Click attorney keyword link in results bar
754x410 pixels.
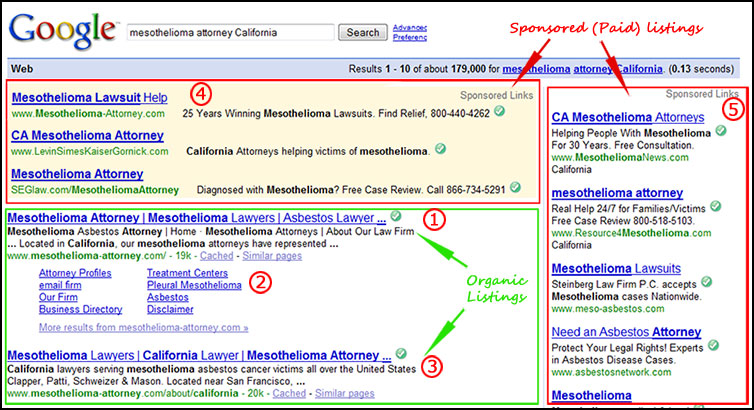click(x=593, y=69)
